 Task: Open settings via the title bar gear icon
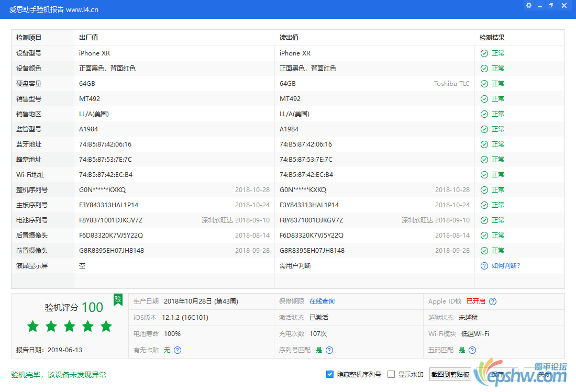click(529, 6)
